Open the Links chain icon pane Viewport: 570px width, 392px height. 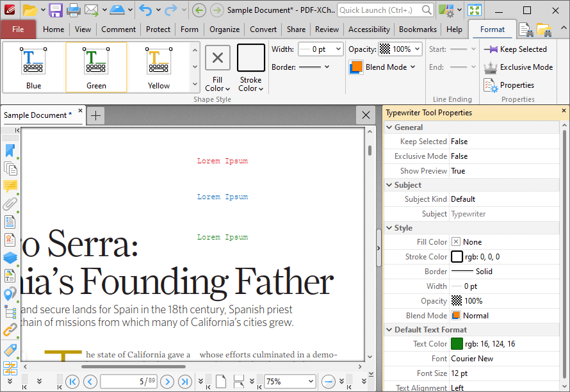10,330
